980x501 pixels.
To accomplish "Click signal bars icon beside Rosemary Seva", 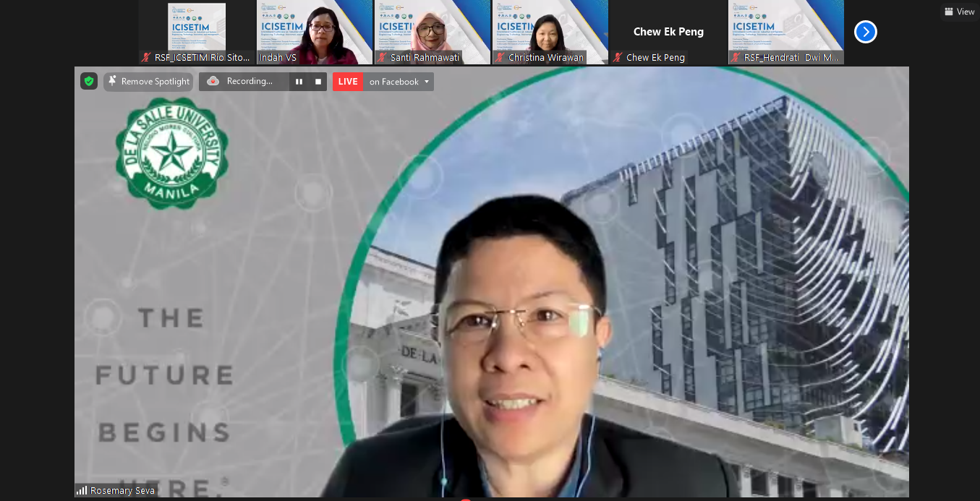I will 82,490.
